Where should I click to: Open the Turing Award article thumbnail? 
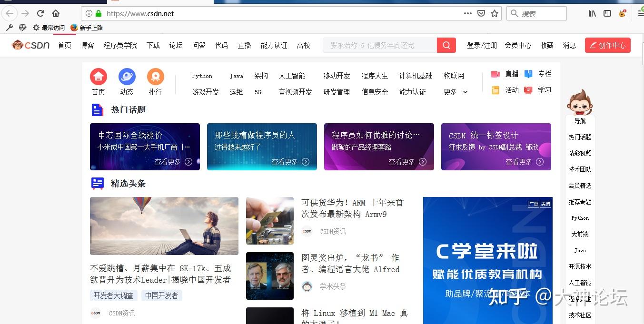pos(270,276)
